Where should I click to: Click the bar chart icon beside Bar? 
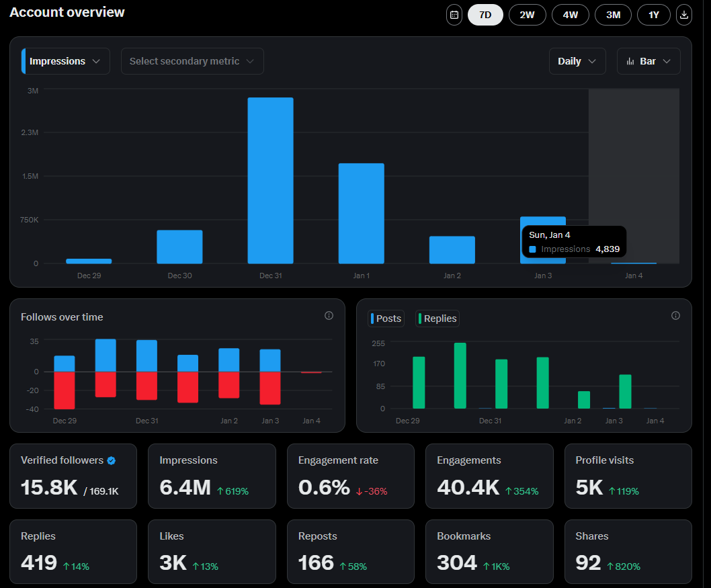(630, 61)
